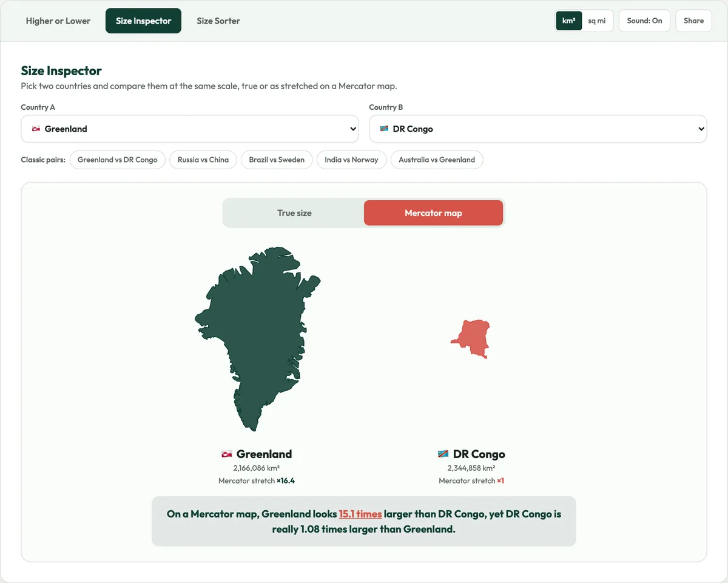Switch units to km²
Screen dimensions: 728x583
click(569, 21)
